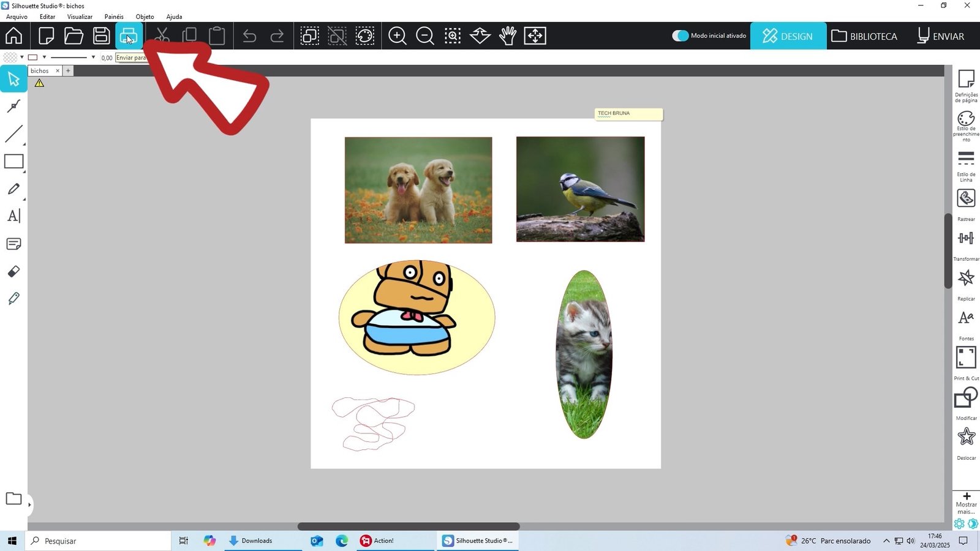Toggle the Modo inicial ativado switch
This screenshot has width=980, height=551.
pyautogui.click(x=680, y=36)
